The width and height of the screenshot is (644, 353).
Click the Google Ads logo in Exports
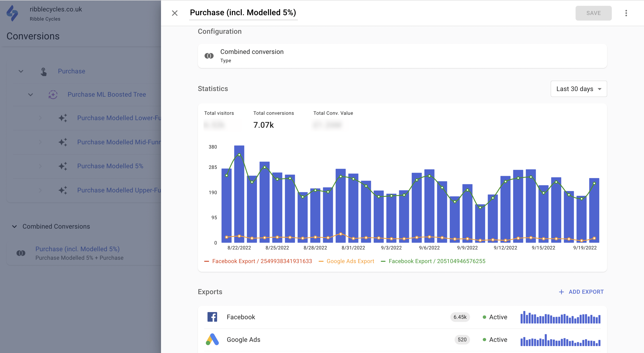212,339
